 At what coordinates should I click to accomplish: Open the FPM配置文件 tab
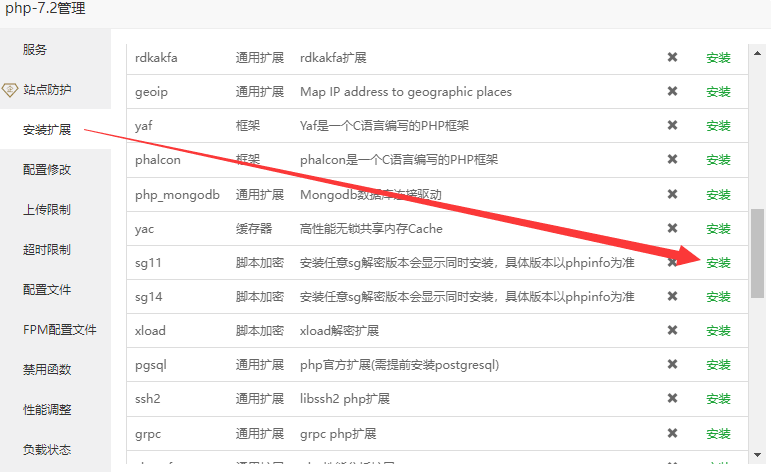click(59, 329)
